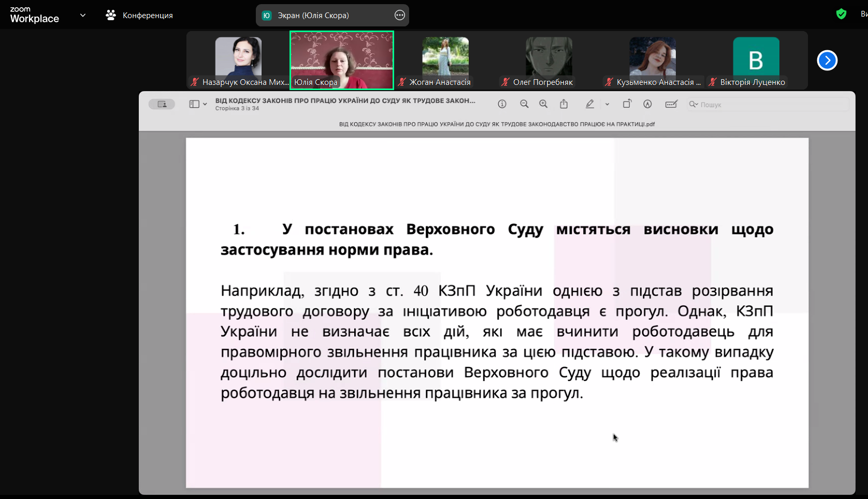868x499 pixels.
Task: Open the markup toolbar icon
Action: point(647,104)
